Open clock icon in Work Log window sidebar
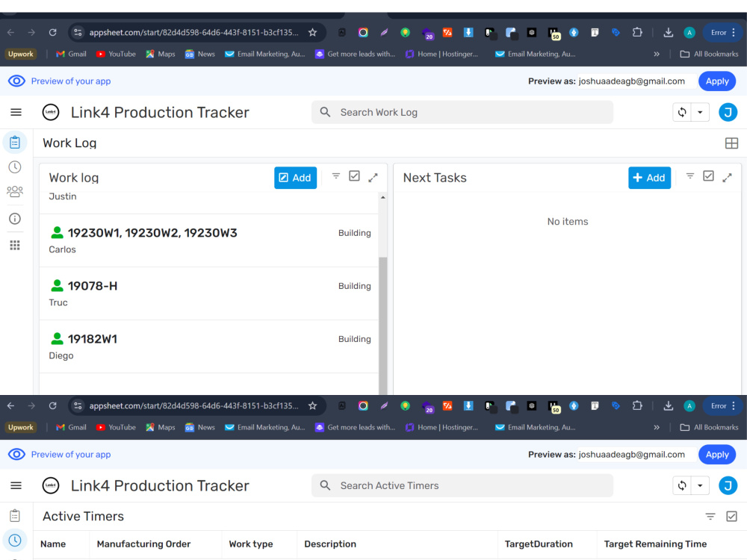Viewport: 747px width, 560px height. 15,167
